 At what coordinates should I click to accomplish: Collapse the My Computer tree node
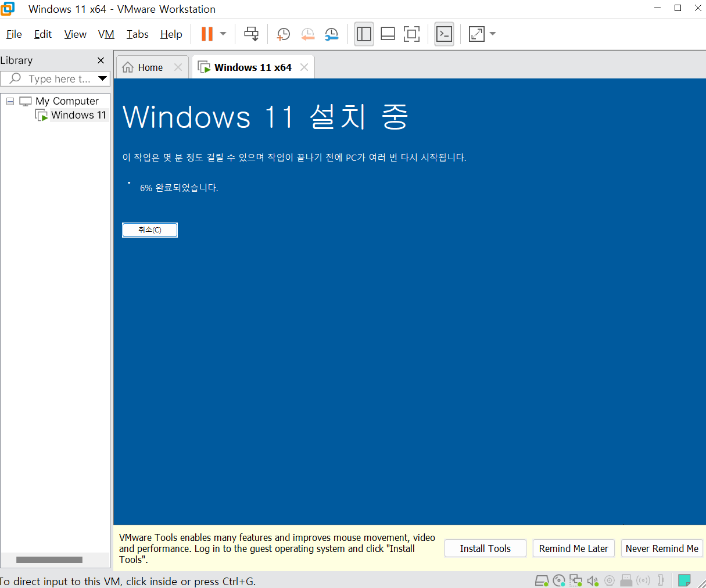click(x=10, y=101)
